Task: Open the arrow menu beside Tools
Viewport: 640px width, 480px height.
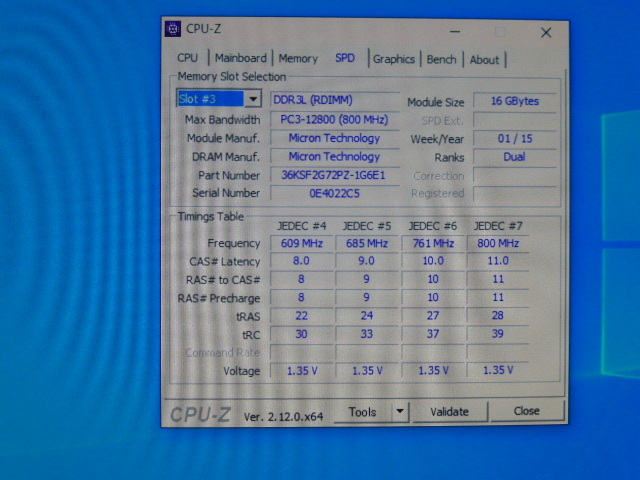Action: pyautogui.click(x=400, y=411)
